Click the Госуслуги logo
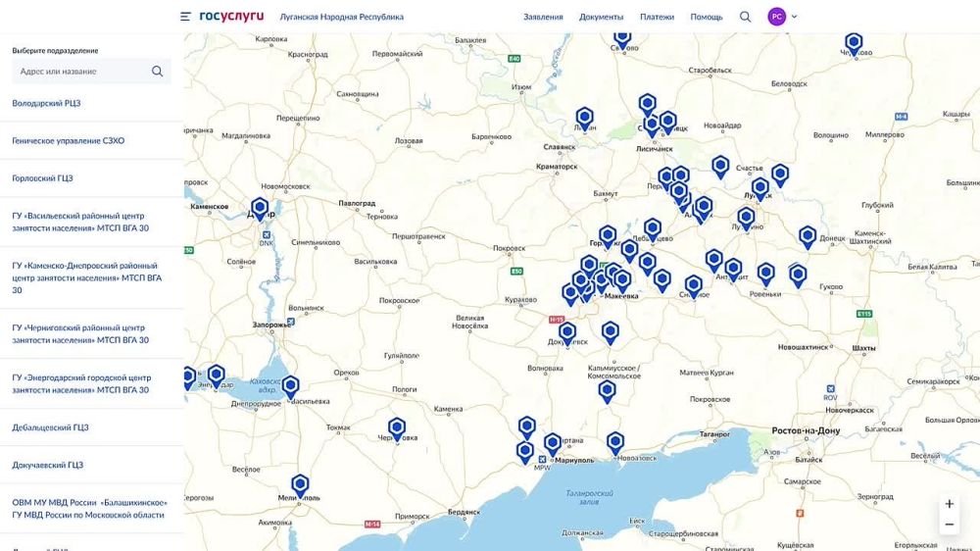This screenshot has height=551, width=980. [x=231, y=17]
